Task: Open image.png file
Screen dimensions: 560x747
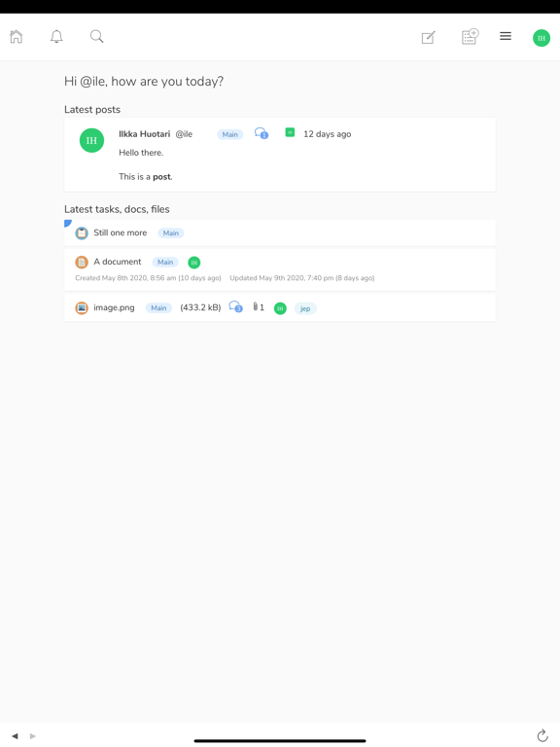Action: tap(114, 307)
